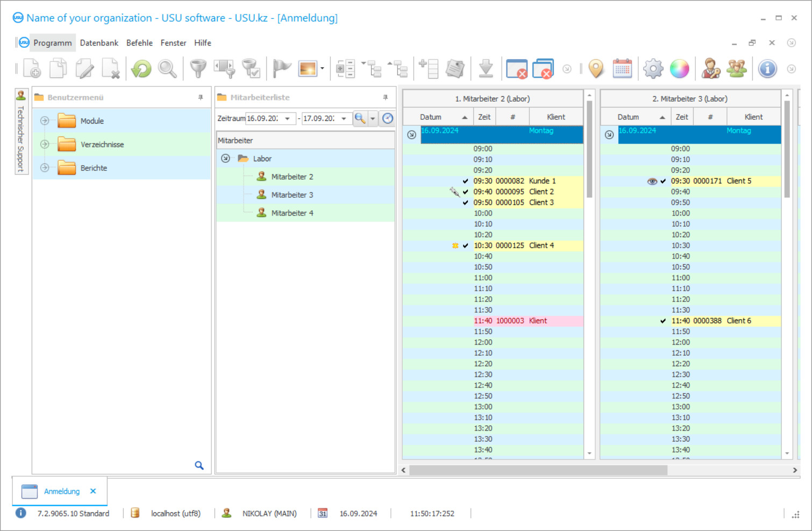Open the Zeitraum start date dropdown
The image size is (812, 531).
coord(288,118)
